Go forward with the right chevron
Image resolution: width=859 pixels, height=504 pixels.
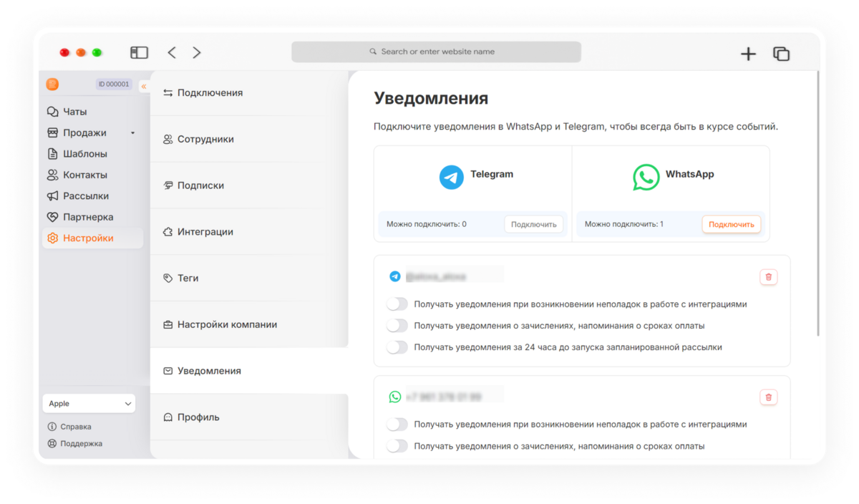tap(197, 52)
